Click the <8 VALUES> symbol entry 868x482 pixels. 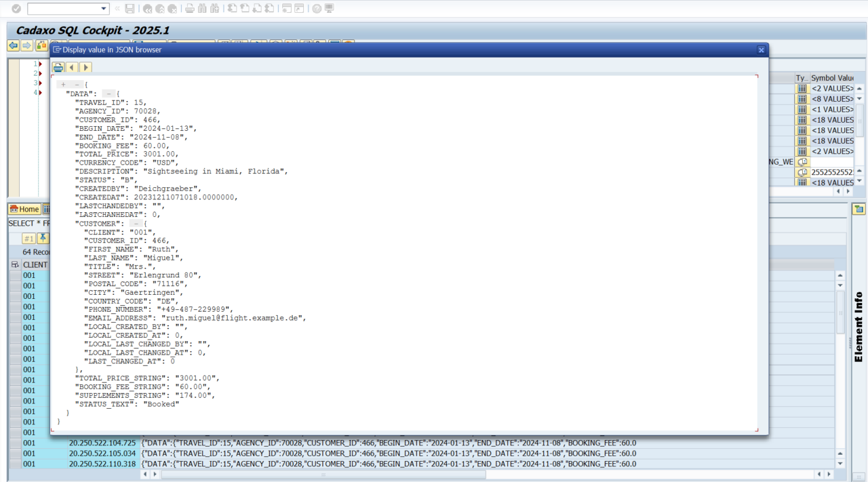(832, 99)
